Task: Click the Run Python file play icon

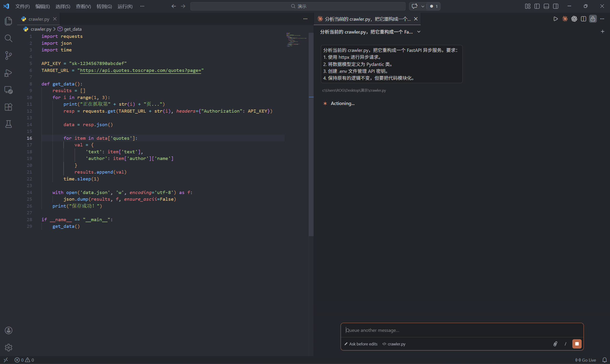Action: (555, 19)
